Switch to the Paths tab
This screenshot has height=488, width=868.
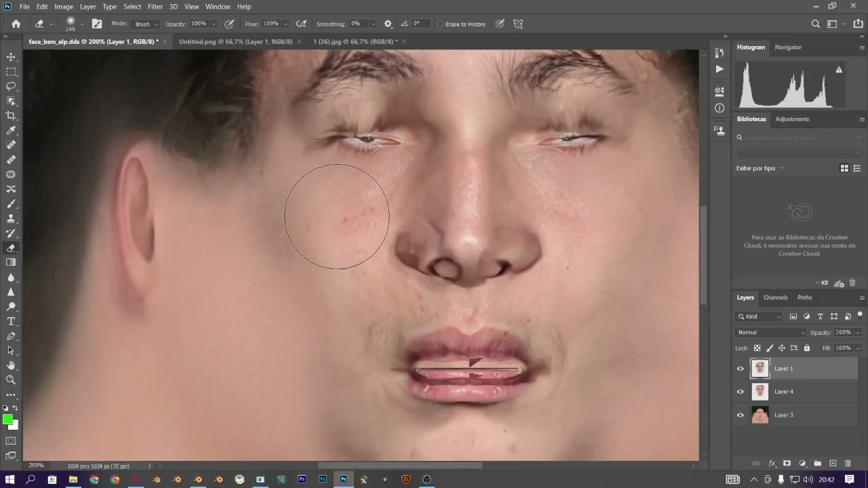(804, 298)
